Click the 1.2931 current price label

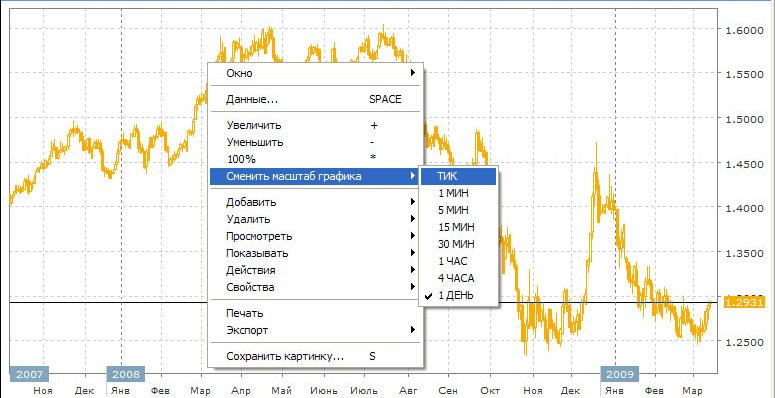pos(744,302)
